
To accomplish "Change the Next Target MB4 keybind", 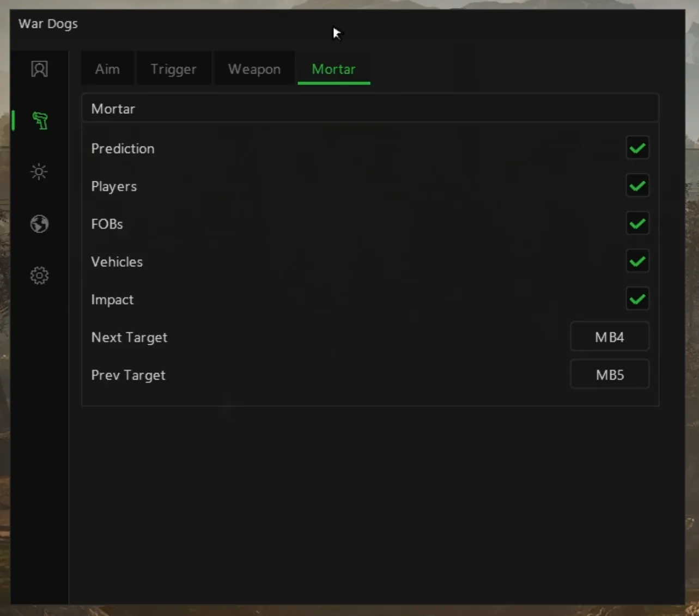I will [x=610, y=337].
